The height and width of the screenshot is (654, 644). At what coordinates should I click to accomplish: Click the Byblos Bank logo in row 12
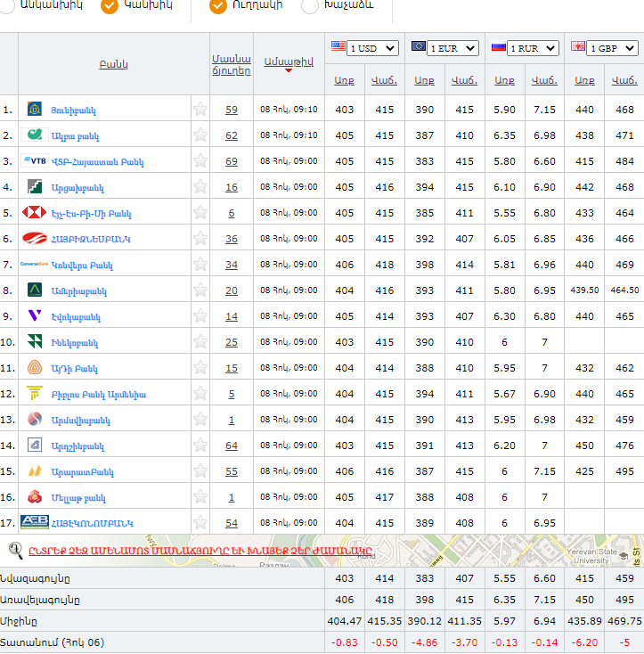coord(35,393)
